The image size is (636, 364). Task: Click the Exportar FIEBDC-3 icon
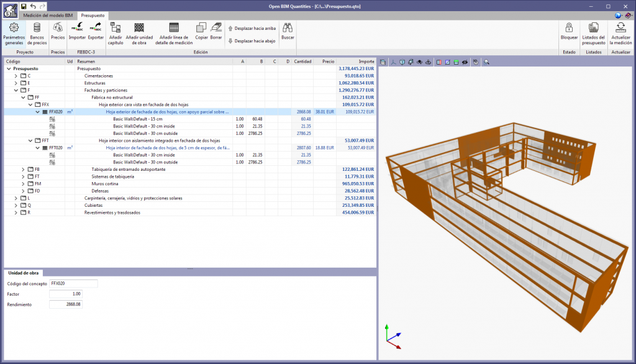(x=96, y=28)
